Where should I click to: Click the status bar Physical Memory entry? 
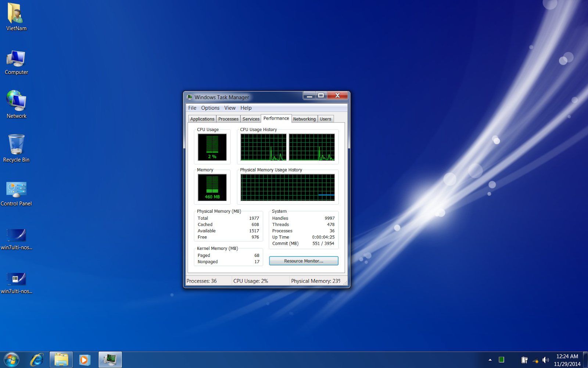[x=316, y=281]
